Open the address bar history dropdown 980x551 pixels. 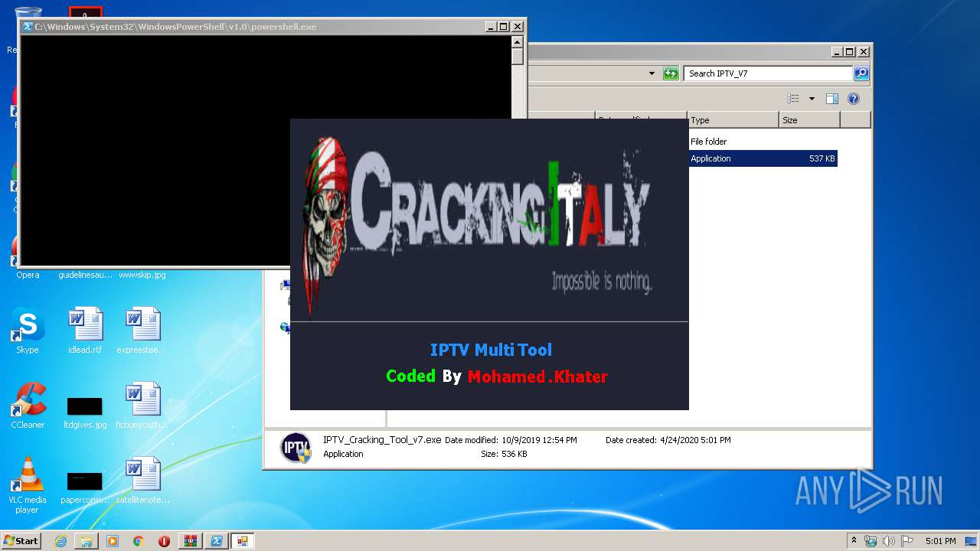(652, 73)
